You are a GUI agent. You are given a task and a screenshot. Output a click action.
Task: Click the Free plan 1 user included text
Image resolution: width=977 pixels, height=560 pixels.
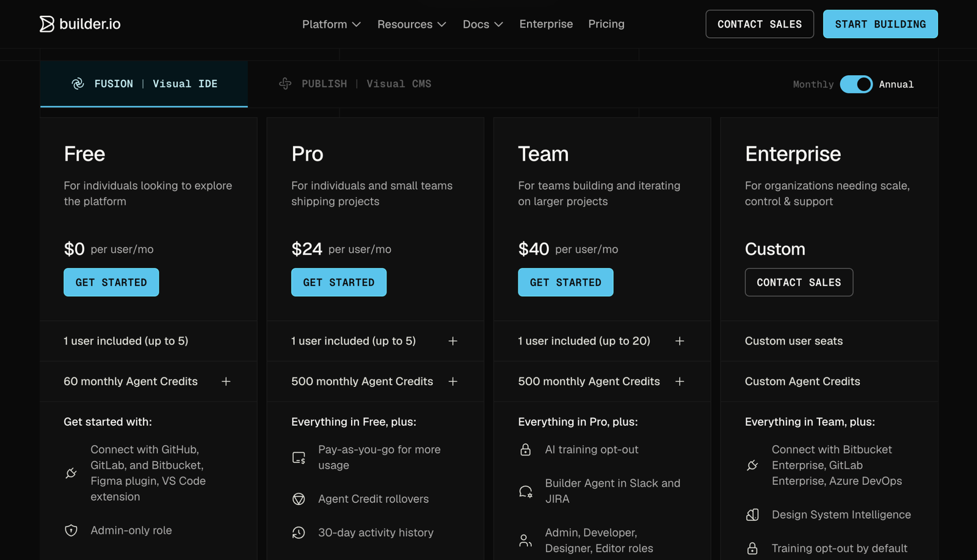tap(126, 341)
